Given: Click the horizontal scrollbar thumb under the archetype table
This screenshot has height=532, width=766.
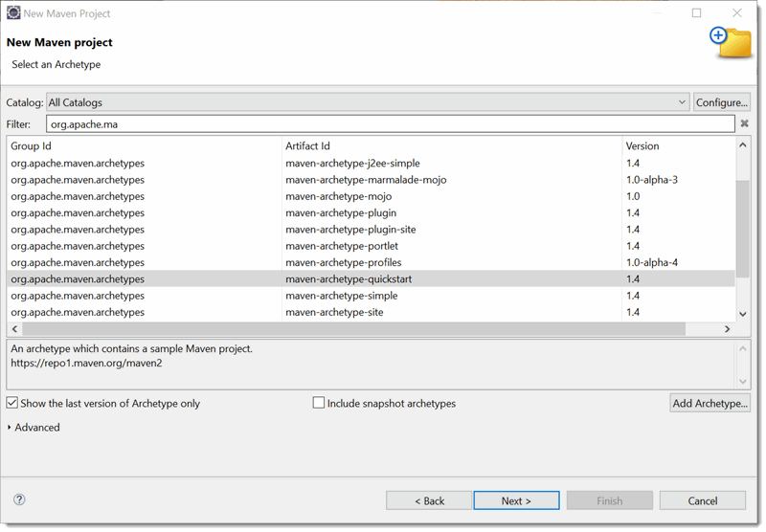Looking at the screenshot, I should (x=353, y=329).
